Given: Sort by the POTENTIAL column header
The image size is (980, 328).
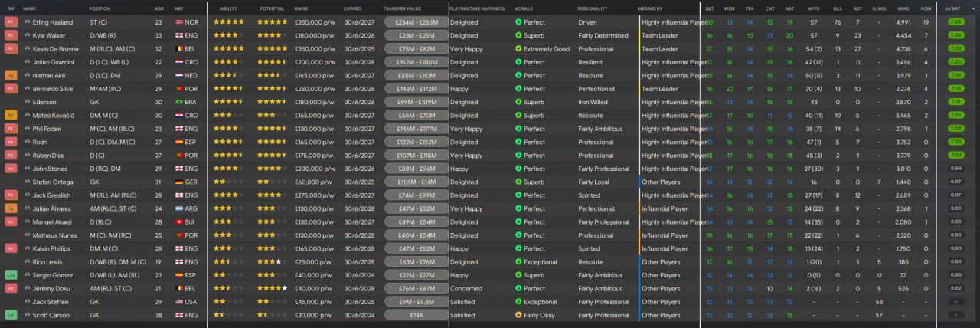Looking at the screenshot, I should coord(273,8).
